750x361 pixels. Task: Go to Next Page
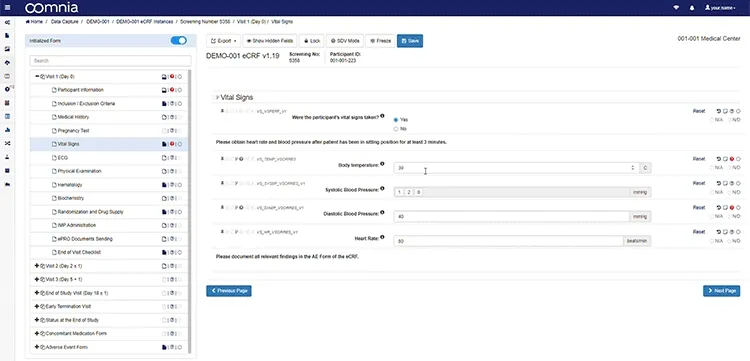[721, 291]
